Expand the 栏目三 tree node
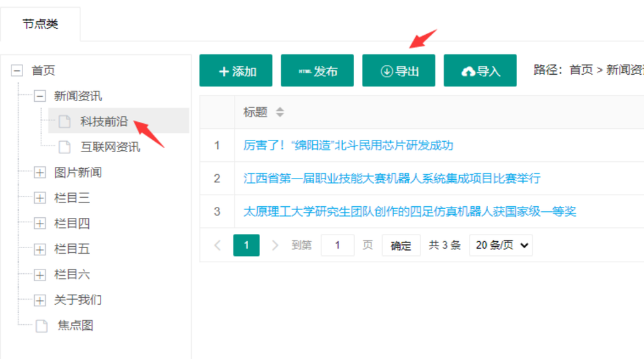The image size is (644, 359). click(40, 198)
